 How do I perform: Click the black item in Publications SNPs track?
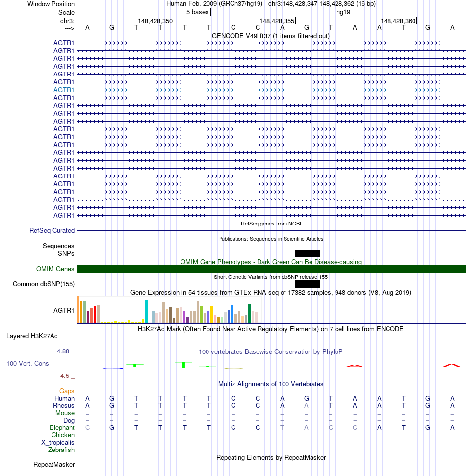pos(308,253)
